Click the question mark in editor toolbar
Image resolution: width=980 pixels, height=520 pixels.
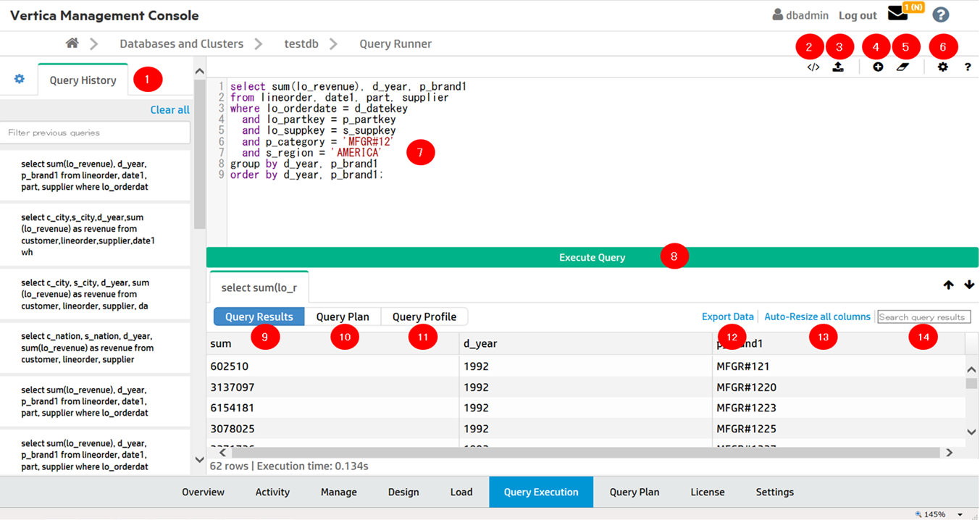968,67
